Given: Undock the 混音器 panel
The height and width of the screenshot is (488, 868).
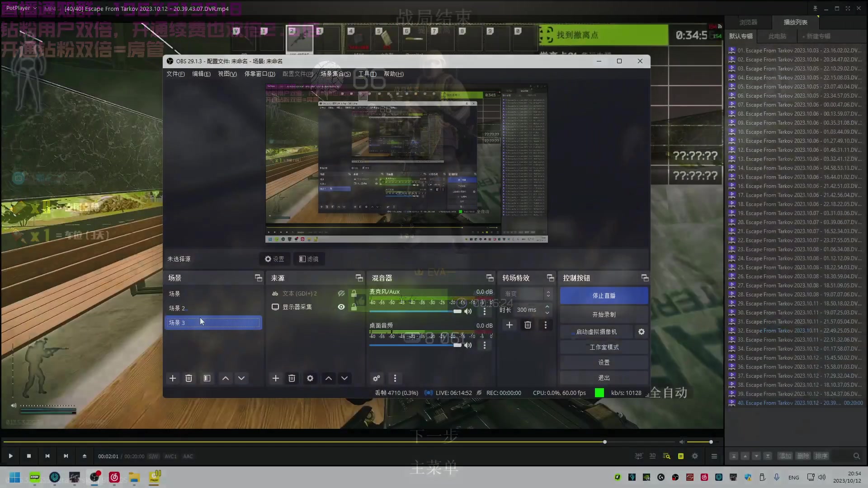Looking at the screenshot, I should coord(490,278).
